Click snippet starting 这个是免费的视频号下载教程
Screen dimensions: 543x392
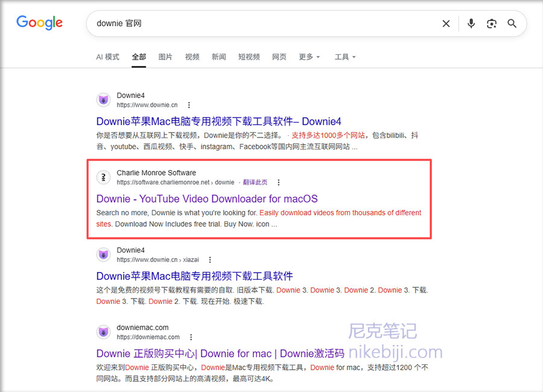(262, 296)
